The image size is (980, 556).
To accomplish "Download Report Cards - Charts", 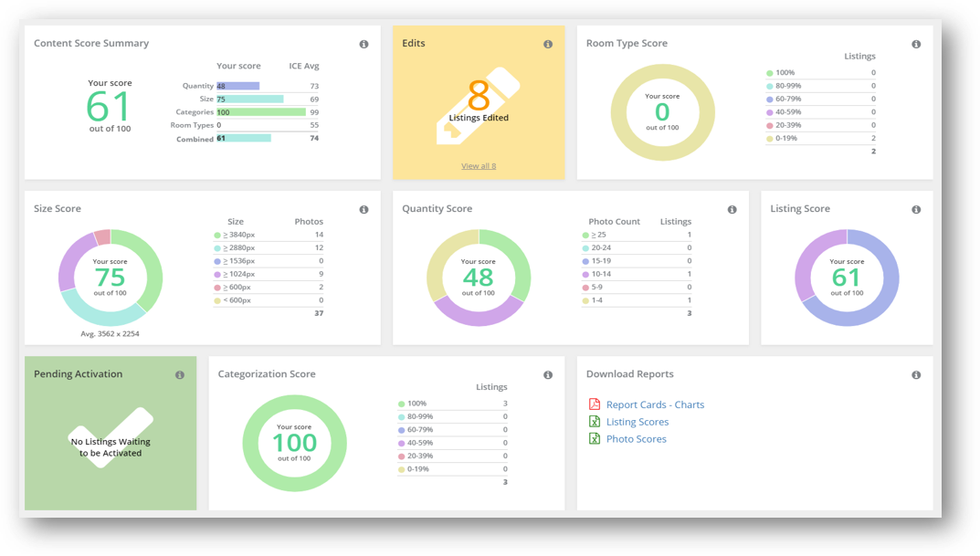I will click(655, 404).
